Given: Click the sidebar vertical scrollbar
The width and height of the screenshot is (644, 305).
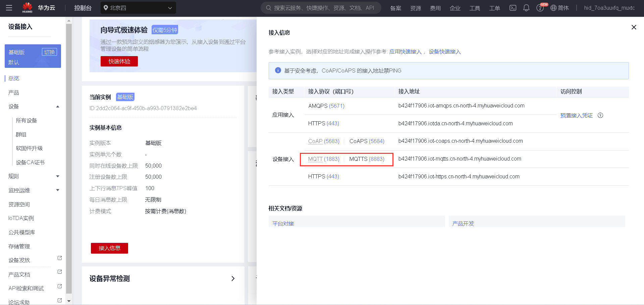Looking at the screenshot, I should point(69,158).
